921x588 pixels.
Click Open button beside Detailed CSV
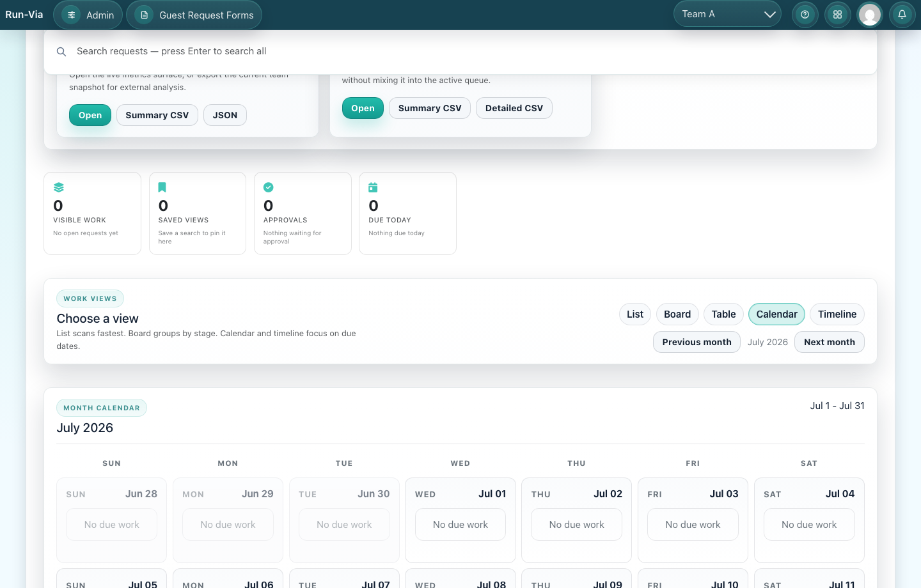[363, 108]
